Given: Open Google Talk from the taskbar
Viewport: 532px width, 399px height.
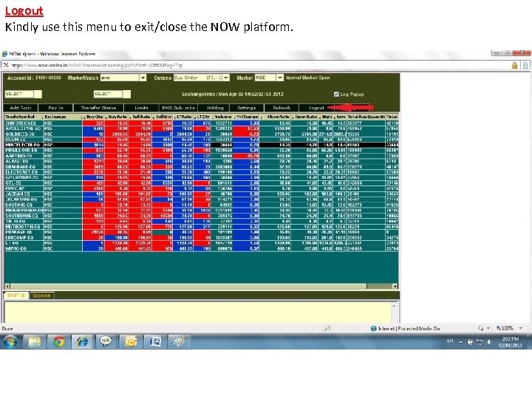Looking at the screenshot, I should [106, 341].
